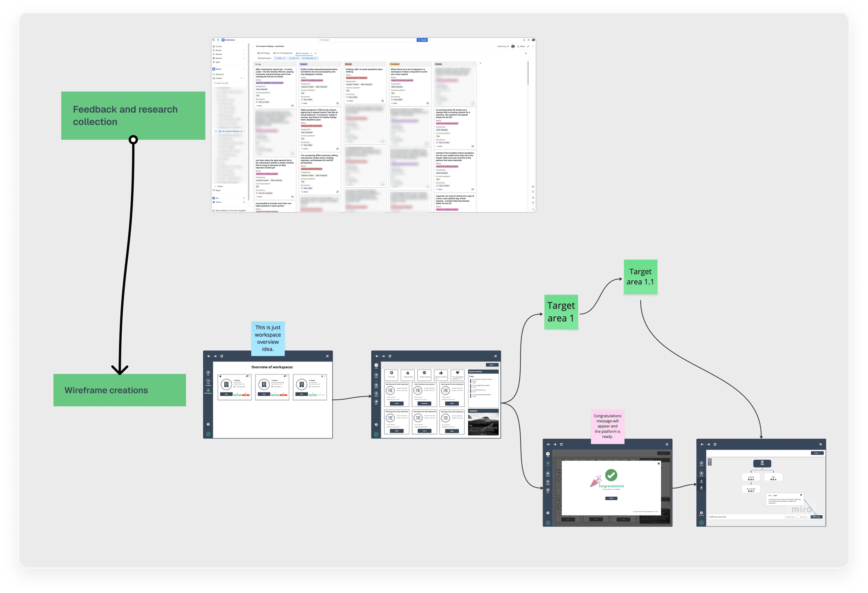Select the Home icon in the dashboard wireframe
This screenshot has width=868, height=593.
377,375
